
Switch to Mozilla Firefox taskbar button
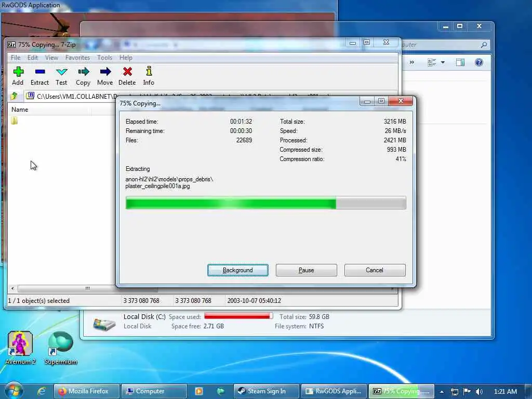click(x=87, y=391)
